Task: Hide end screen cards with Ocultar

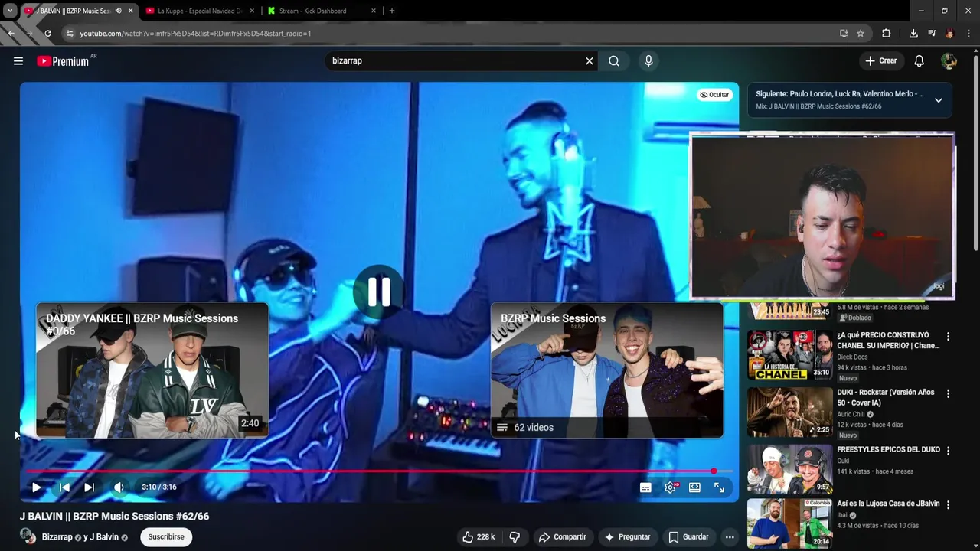Action: (x=714, y=95)
